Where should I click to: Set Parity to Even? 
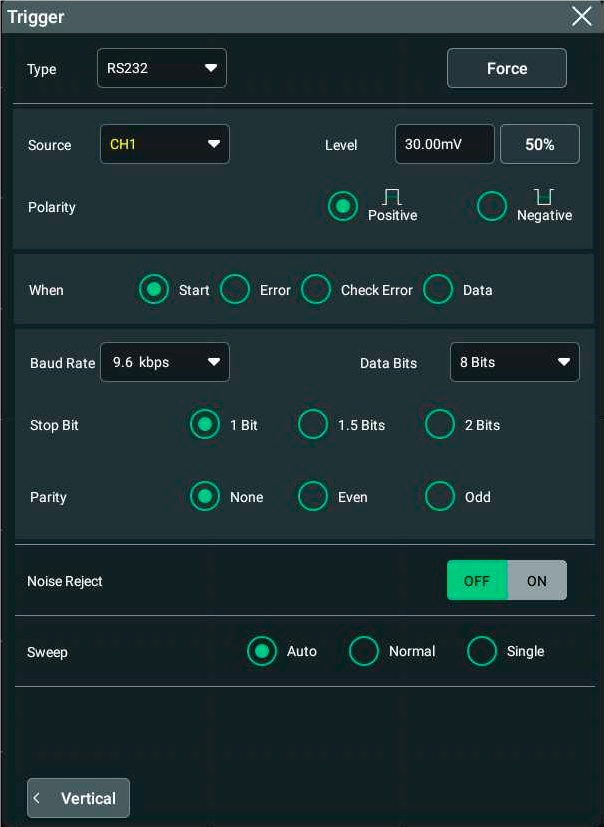[313, 497]
